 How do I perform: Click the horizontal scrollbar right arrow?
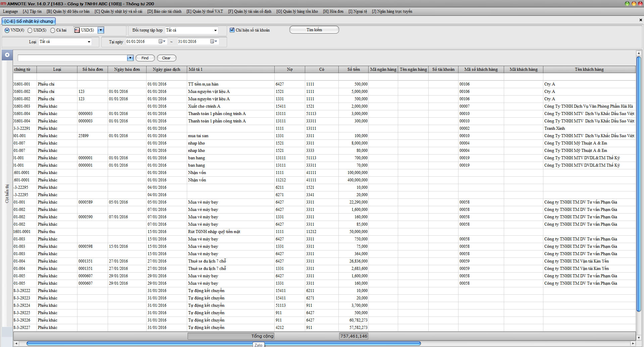pos(633,343)
